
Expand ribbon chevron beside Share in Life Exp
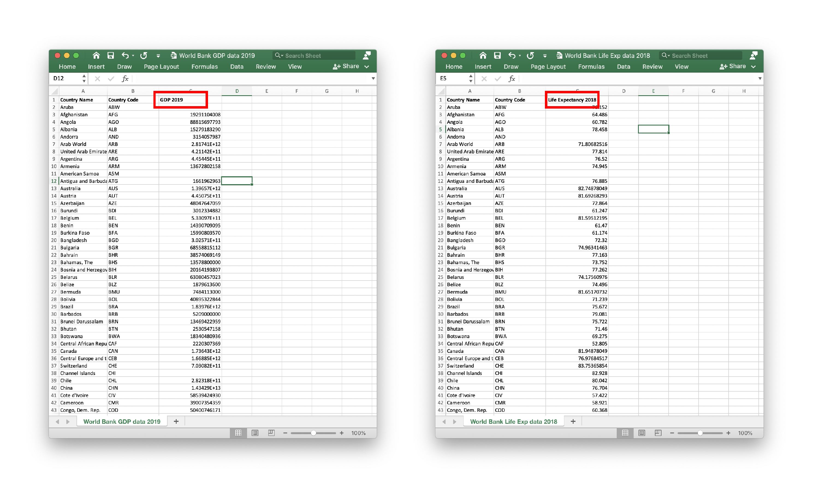click(x=753, y=67)
